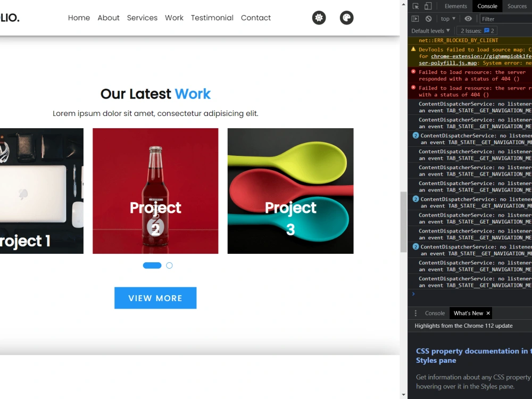
Task: Click the warning icon beside DevTools source map message
Action: click(x=413, y=49)
